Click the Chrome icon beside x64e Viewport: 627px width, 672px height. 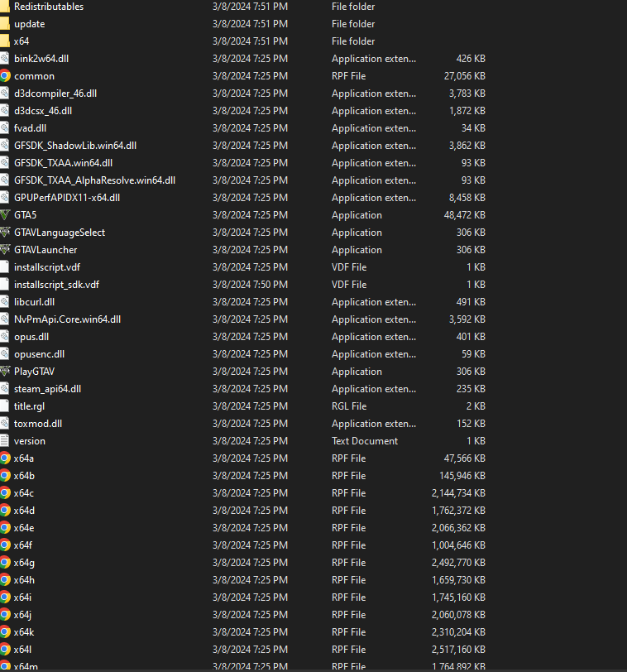(x=5, y=527)
